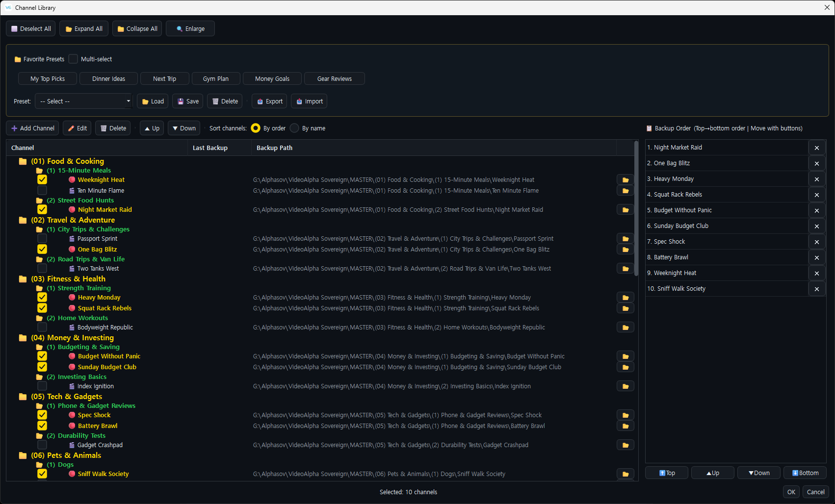Load the Dinner Ideas favorite preset
Image resolution: width=835 pixels, height=504 pixels.
(109, 78)
